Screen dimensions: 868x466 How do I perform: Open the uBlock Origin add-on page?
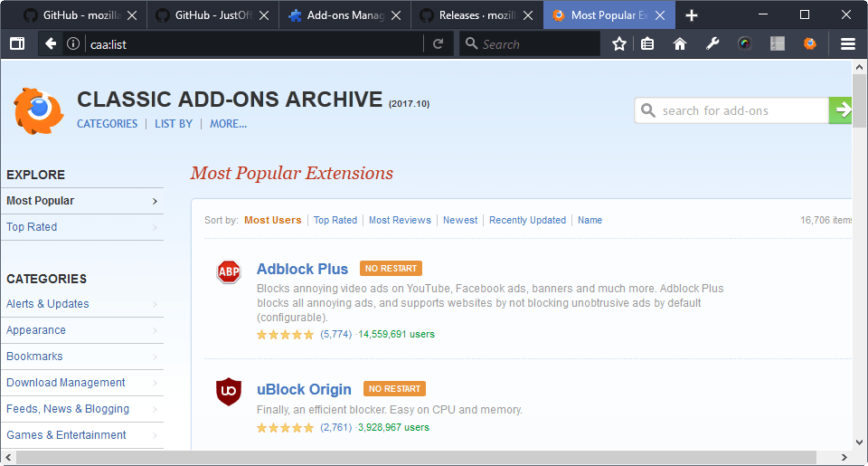tap(304, 389)
